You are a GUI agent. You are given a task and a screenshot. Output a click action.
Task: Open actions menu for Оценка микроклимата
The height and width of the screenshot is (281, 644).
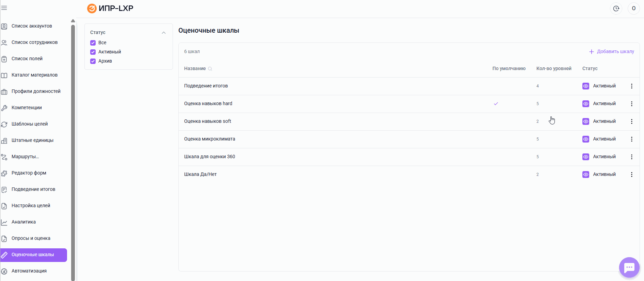tap(632, 139)
